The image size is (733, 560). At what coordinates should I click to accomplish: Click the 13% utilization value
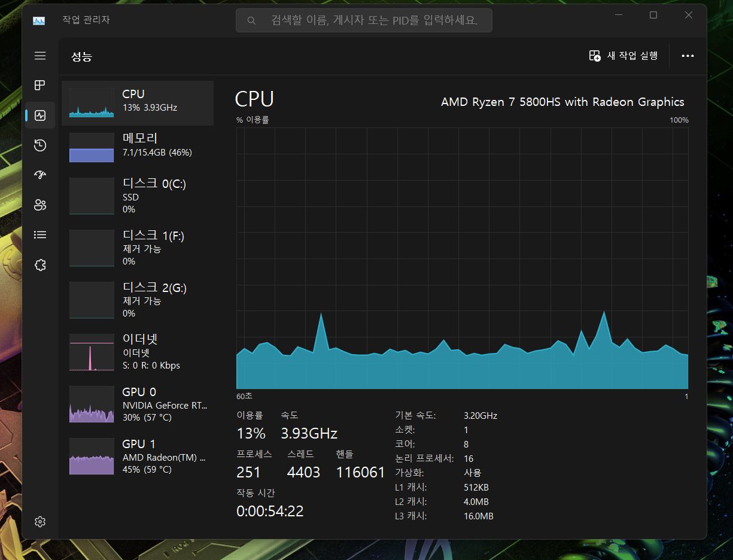click(251, 433)
